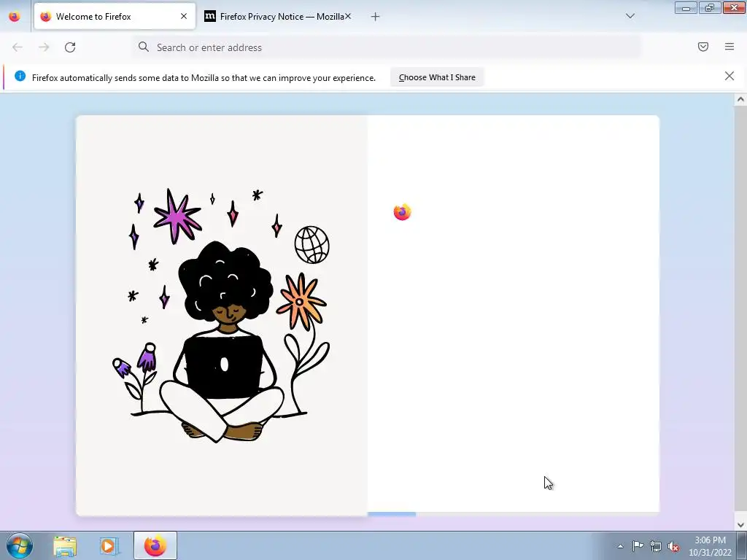The width and height of the screenshot is (747, 560).
Task: Open the Windows Start menu
Action: [x=20, y=545]
